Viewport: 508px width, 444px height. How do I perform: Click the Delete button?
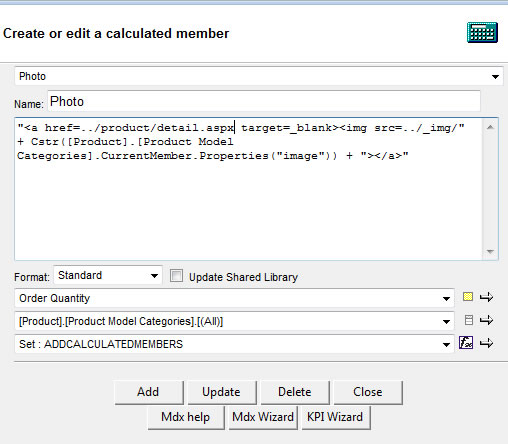[x=295, y=392]
